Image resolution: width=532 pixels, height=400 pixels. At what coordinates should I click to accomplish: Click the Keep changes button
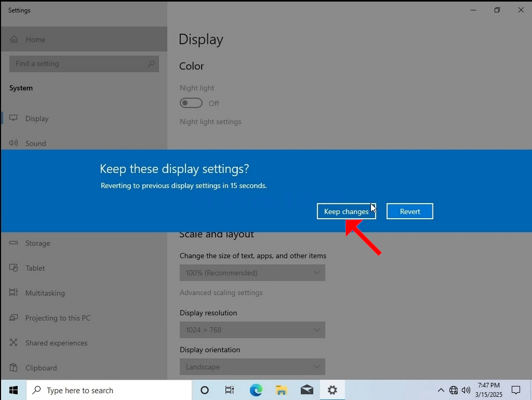tap(347, 211)
